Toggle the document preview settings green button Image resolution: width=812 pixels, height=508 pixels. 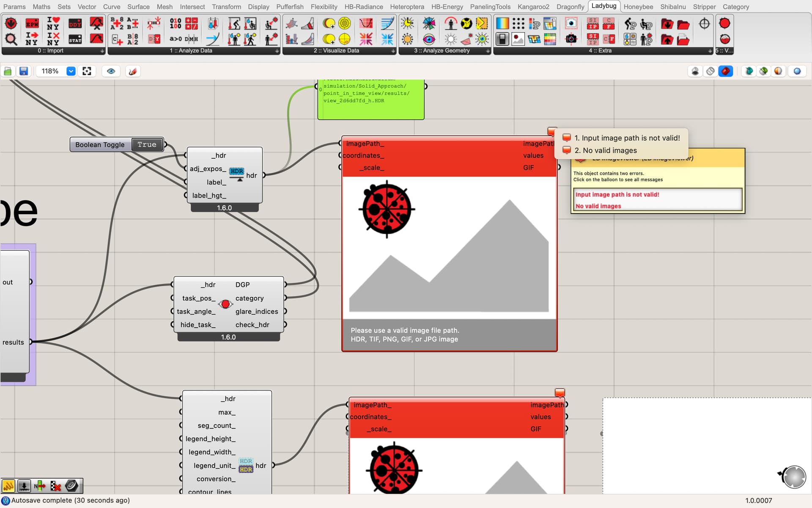click(x=763, y=71)
